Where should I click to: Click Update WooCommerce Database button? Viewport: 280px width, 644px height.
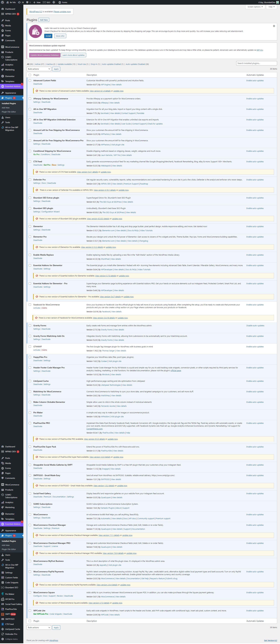click(x=45, y=55)
